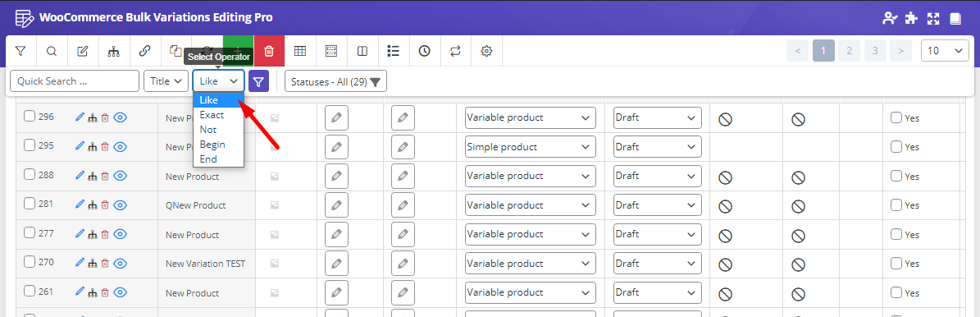
Task: Open the settings gear in toolbar
Action: (x=487, y=51)
